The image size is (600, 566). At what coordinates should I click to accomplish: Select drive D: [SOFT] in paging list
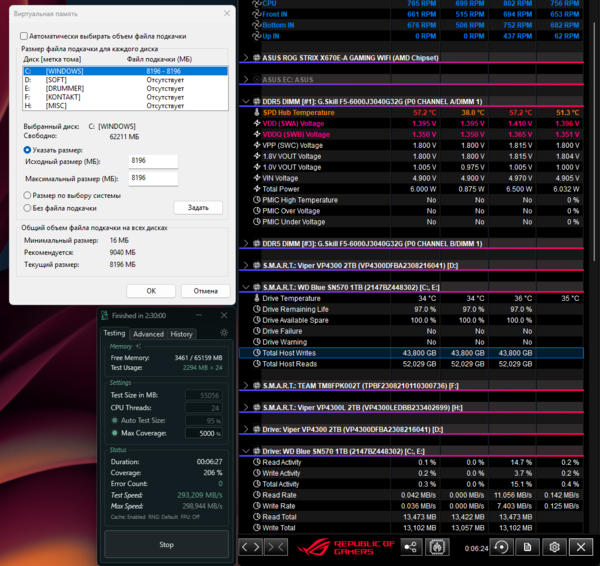(x=125, y=80)
